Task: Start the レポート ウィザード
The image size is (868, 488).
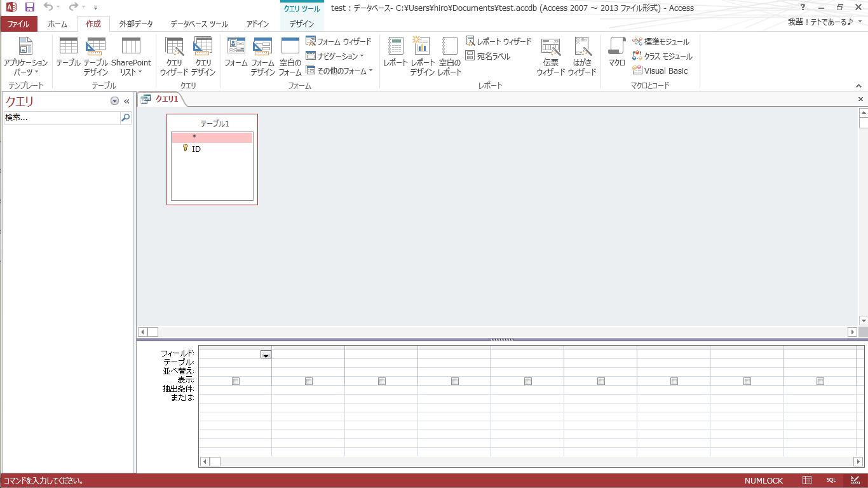Action: pyautogui.click(x=499, y=41)
